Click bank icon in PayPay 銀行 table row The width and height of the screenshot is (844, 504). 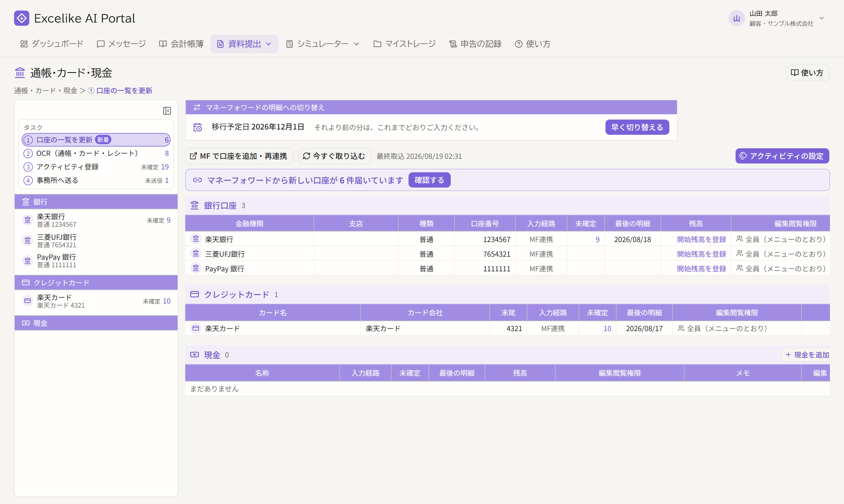[196, 268]
